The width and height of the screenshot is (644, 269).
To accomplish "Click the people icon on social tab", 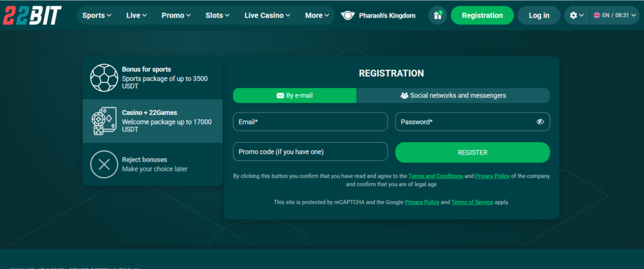I will 404,96.
